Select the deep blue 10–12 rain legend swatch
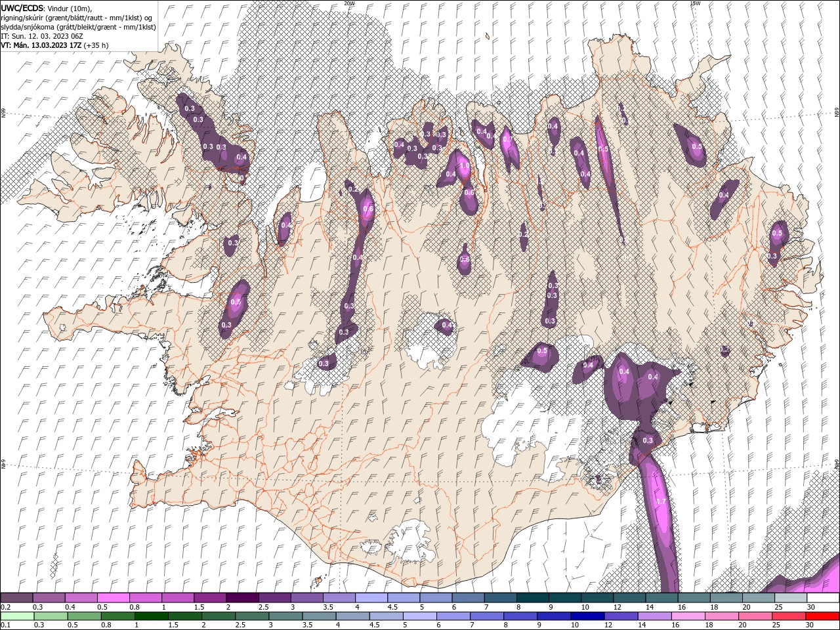This screenshot has width=840, height=630. pyautogui.click(x=587, y=616)
